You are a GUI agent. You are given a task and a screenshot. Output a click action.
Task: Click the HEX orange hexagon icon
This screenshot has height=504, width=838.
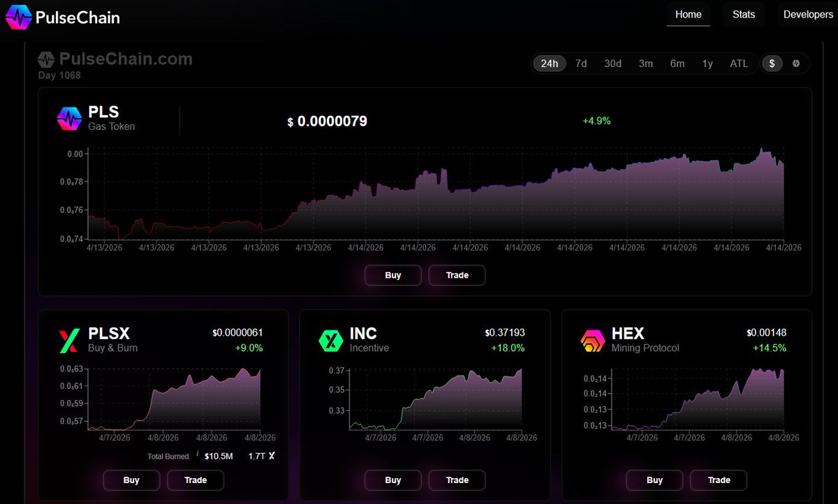pyautogui.click(x=592, y=341)
